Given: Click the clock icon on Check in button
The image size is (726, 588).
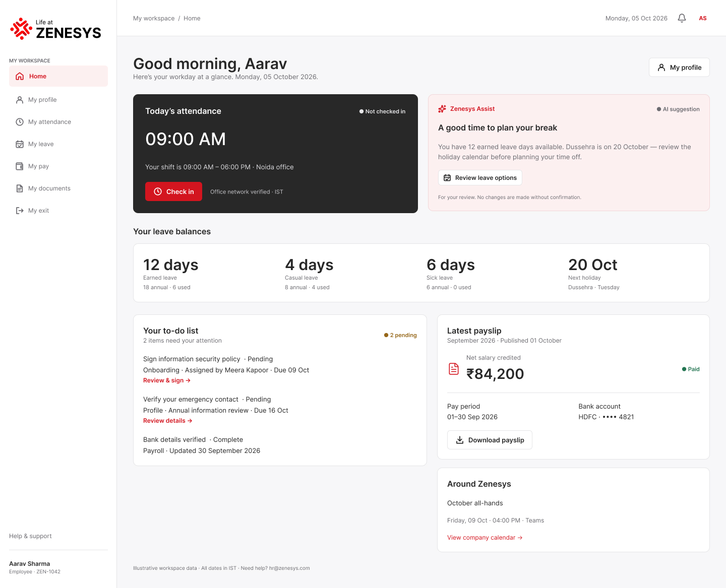Looking at the screenshot, I should coord(158,191).
